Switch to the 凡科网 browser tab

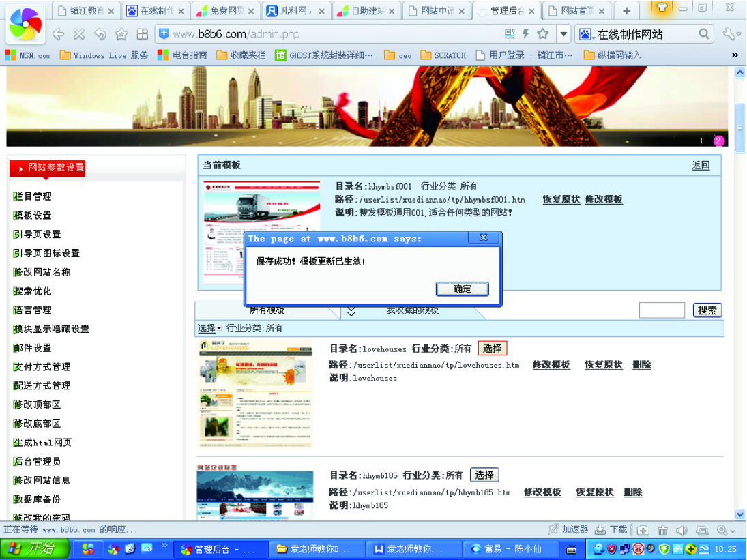coord(295,11)
